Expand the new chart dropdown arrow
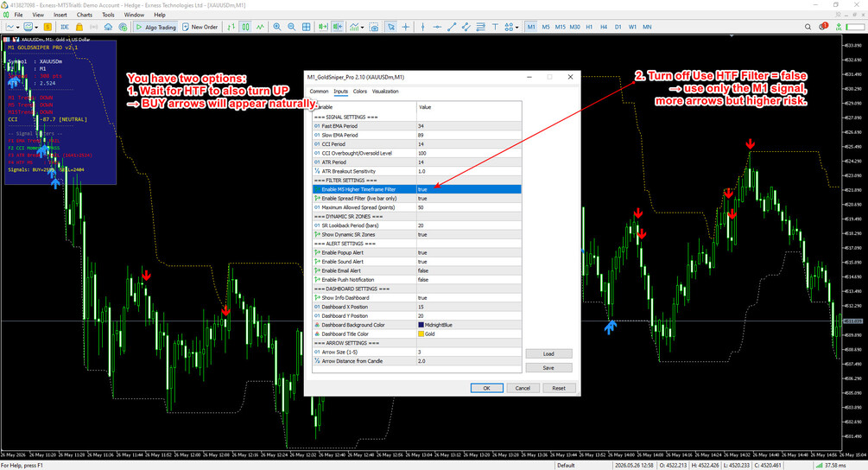 pos(18,27)
